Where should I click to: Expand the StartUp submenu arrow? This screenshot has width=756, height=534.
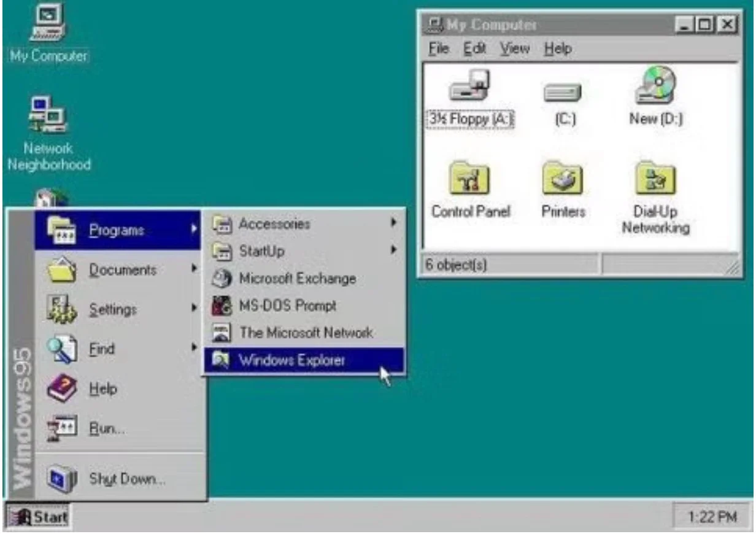click(x=394, y=250)
